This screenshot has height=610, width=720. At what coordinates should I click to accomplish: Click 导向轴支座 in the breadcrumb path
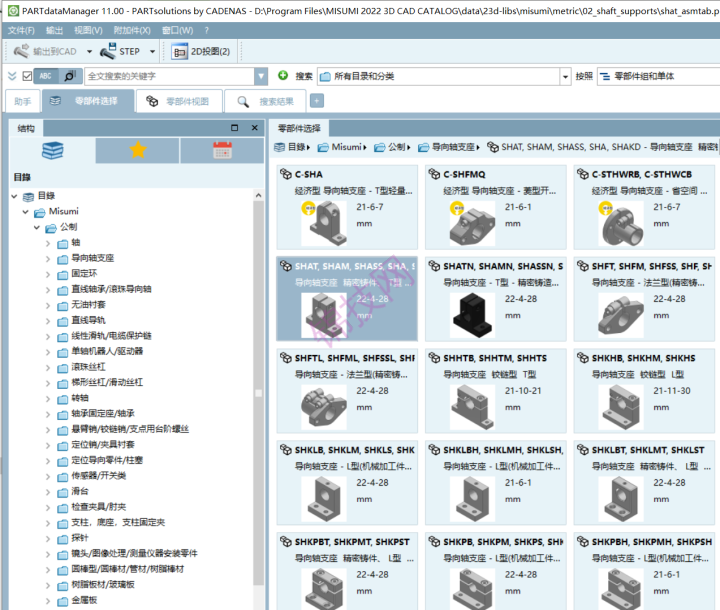tap(453, 147)
